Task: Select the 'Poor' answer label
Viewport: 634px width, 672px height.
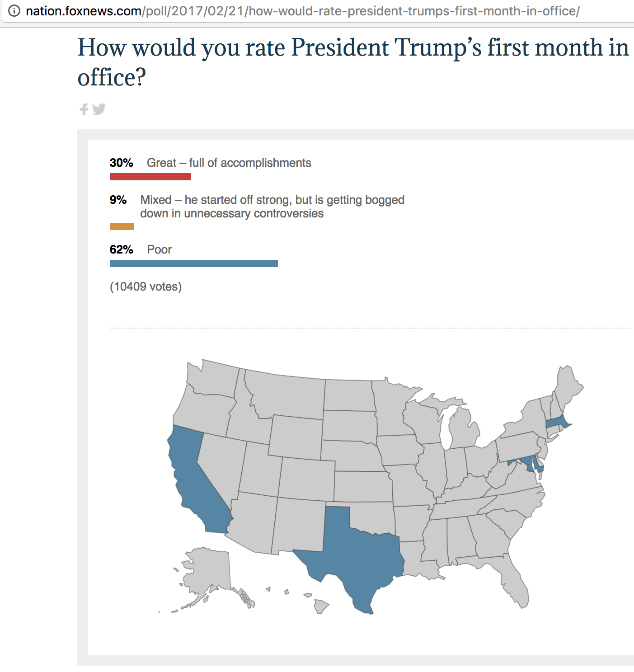Action: tap(159, 249)
